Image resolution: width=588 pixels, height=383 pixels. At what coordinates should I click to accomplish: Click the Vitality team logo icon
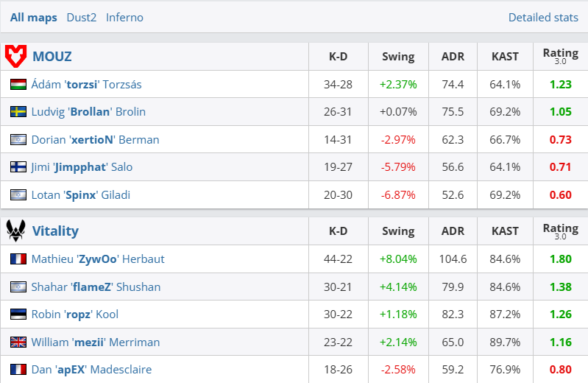16,231
